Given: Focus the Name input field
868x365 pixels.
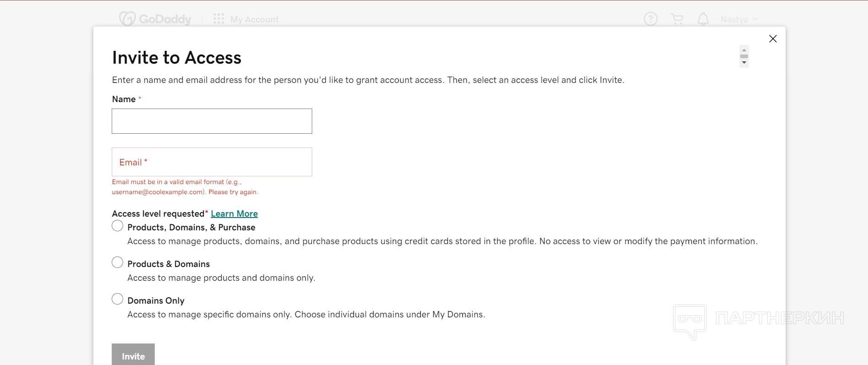Looking at the screenshot, I should (212, 121).
